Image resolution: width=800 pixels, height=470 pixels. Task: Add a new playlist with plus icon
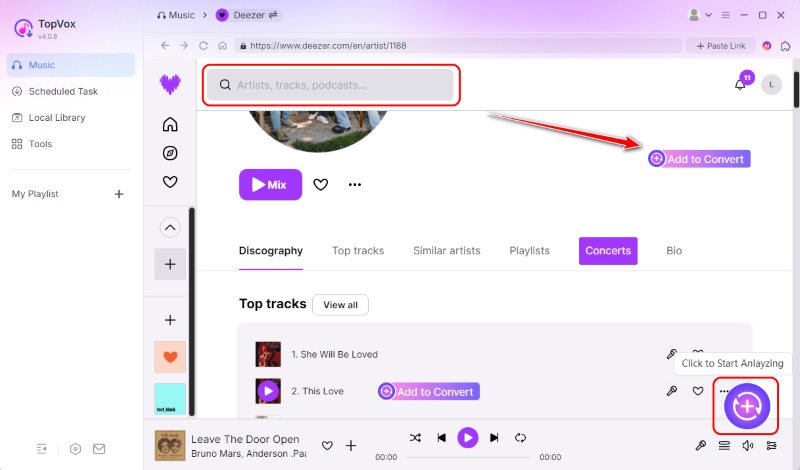[119, 194]
